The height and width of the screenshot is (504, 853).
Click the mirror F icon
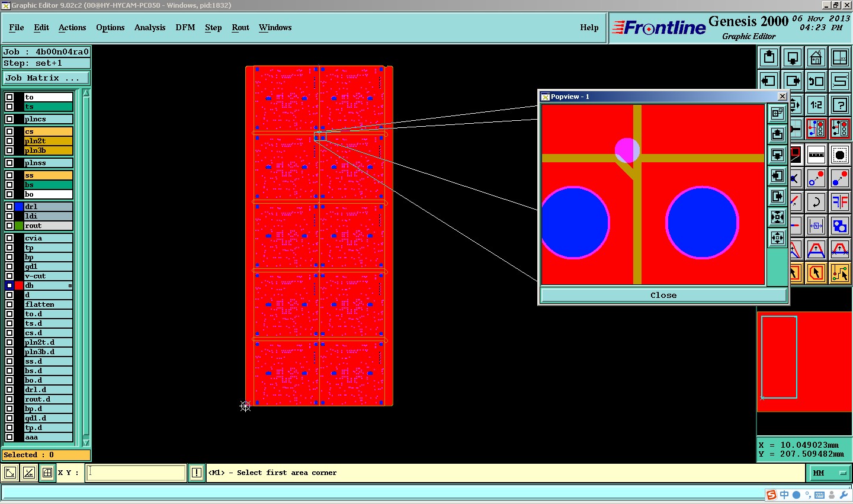coord(840,202)
